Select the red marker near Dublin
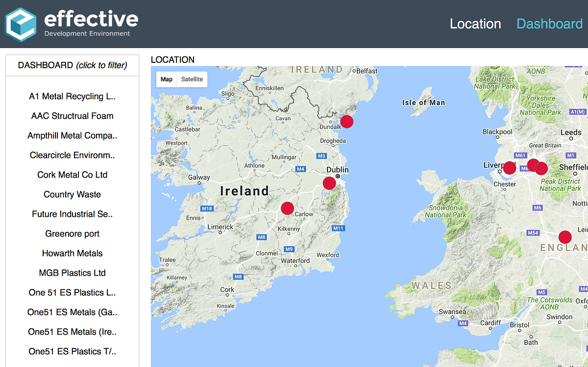Image resolution: width=588 pixels, height=367 pixels. 329,183
